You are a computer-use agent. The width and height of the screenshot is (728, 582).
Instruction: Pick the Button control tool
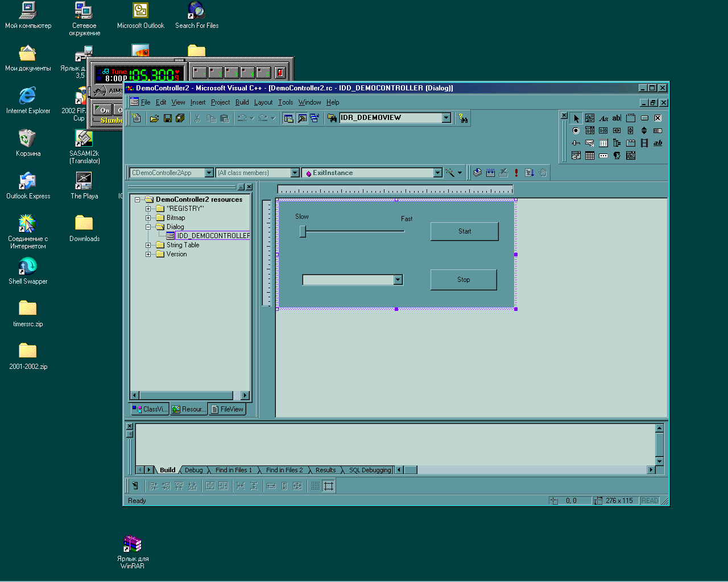644,118
